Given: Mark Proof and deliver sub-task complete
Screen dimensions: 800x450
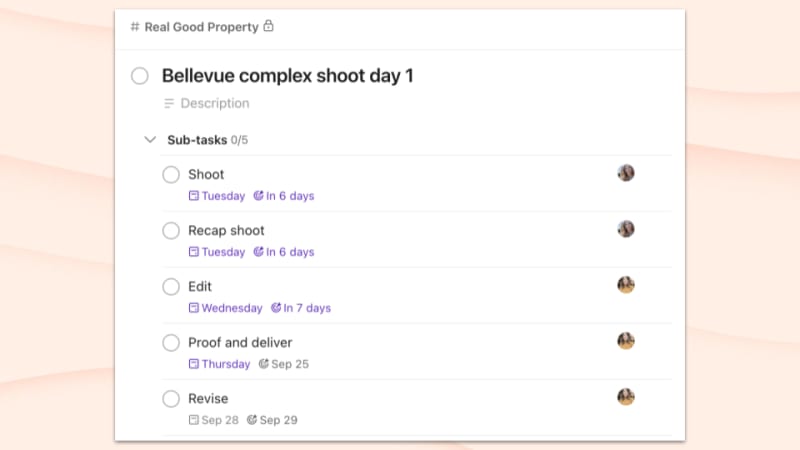Looking at the screenshot, I should pyautogui.click(x=171, y=343).
